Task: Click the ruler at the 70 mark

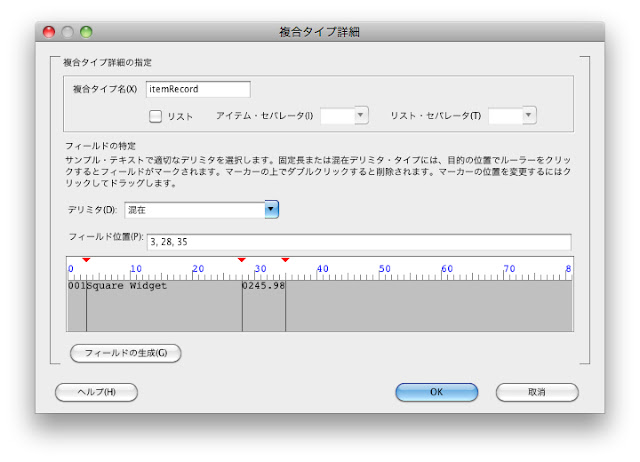Action: click(509, 269)
